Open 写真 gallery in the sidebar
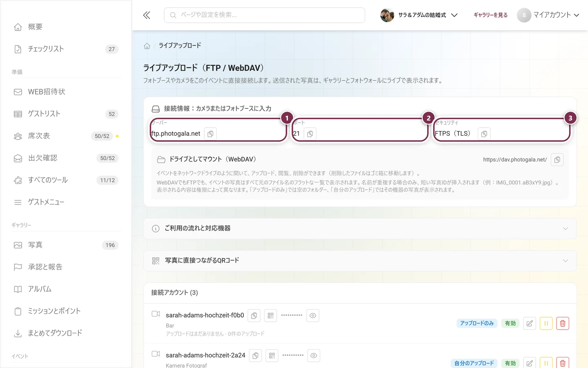Screen dimensions: 588x368 click(66, 245)
